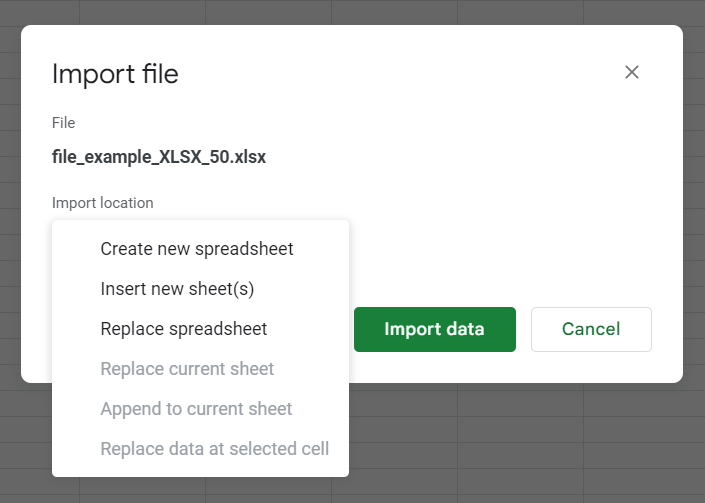The image size is (705, 503).
Task: Close the Import file dialog
Action: [x=632, y=72]
